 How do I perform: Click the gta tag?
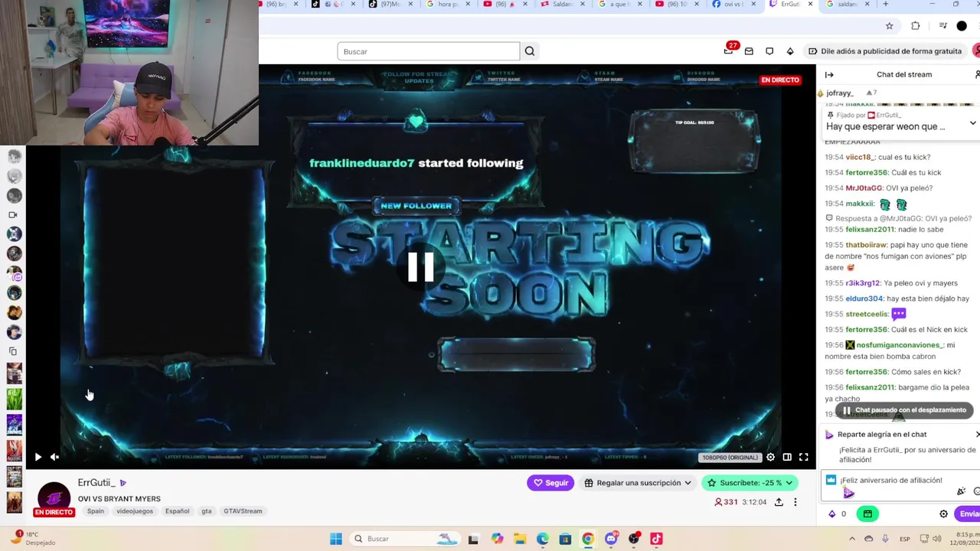coord(207,511)
